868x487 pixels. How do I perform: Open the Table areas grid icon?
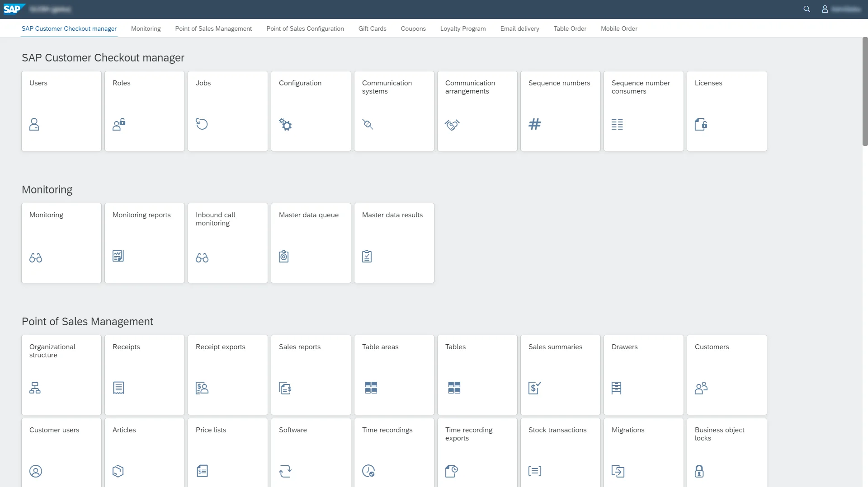(371, 388)
